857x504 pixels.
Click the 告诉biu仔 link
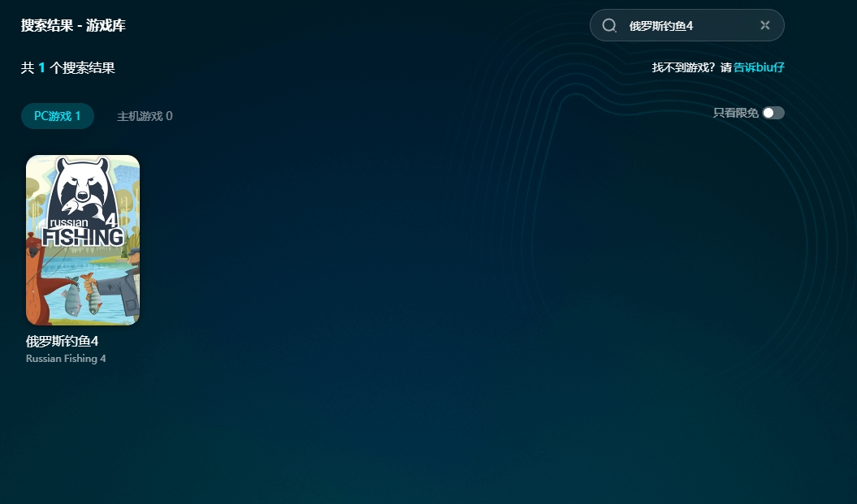(x=759, y=67)
